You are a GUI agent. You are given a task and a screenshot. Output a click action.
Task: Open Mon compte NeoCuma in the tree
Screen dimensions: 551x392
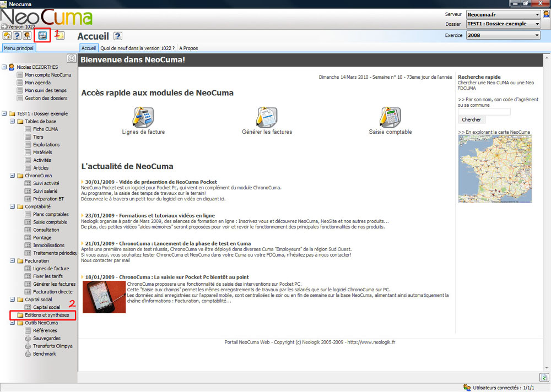click(x=48, y=75)
